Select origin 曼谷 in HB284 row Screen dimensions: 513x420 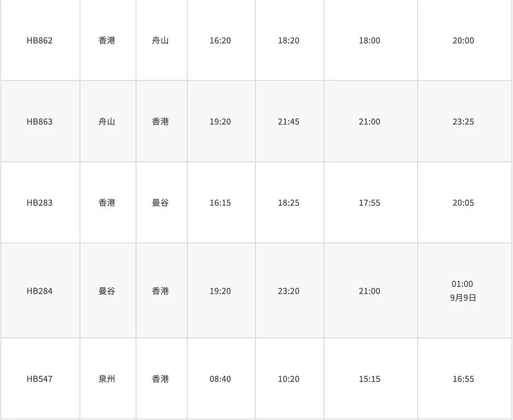click(107, 291)
